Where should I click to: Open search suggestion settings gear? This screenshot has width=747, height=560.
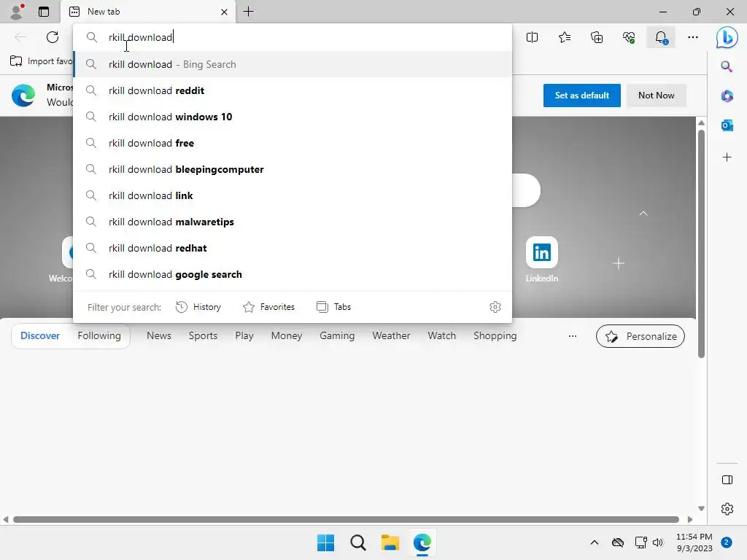(495, 307)
